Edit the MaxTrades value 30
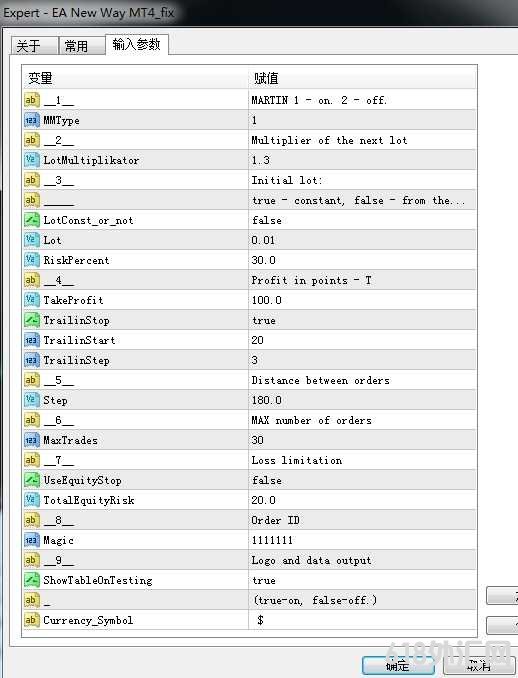Viewport: 518px width, 678px height. click(x=362, y=440)
